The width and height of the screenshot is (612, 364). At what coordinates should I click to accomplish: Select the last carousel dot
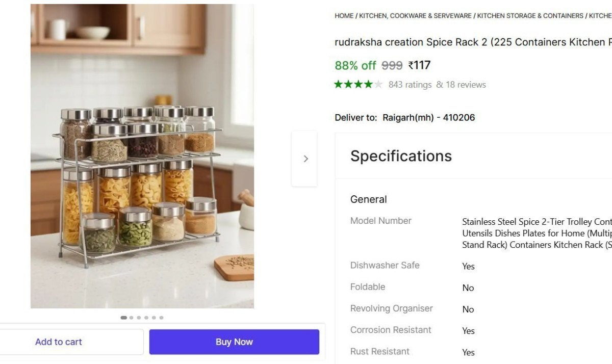[x=161, y=317]
